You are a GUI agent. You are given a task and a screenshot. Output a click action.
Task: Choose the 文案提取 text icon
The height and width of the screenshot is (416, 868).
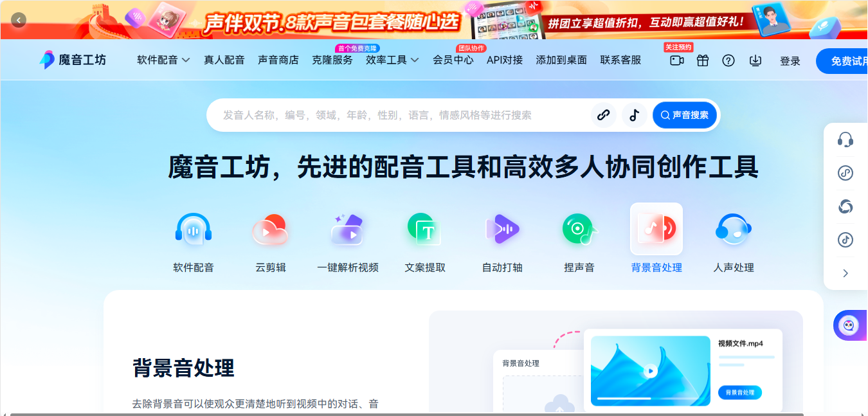pos(424,229)
